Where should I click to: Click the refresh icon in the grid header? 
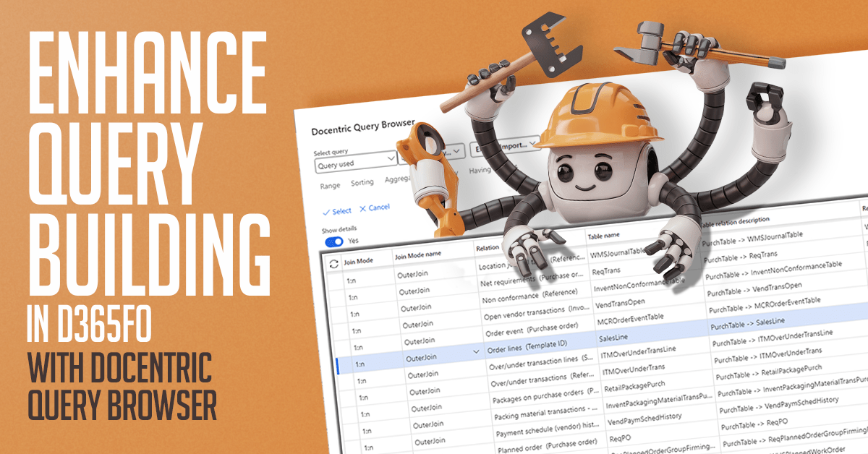(333, 265)
